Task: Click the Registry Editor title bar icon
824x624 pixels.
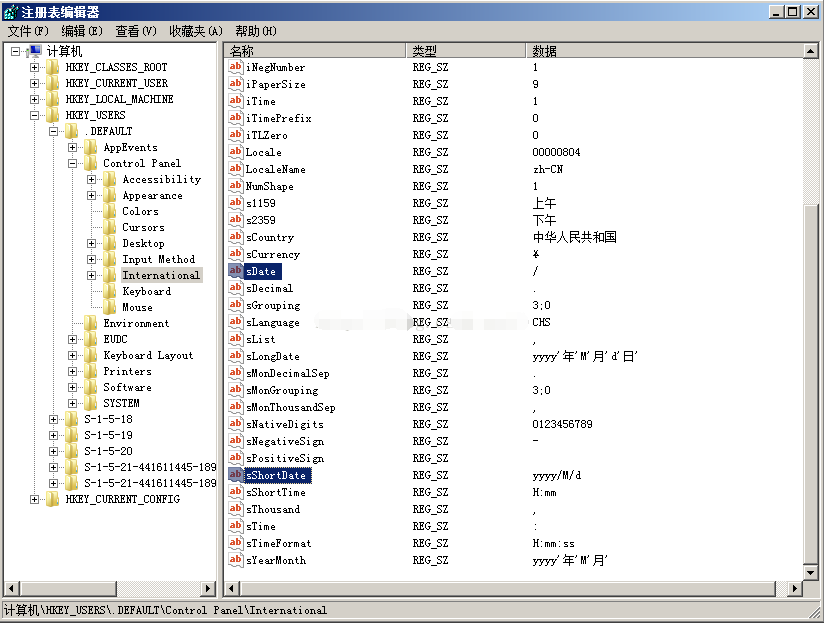Action: click(11, 12)
